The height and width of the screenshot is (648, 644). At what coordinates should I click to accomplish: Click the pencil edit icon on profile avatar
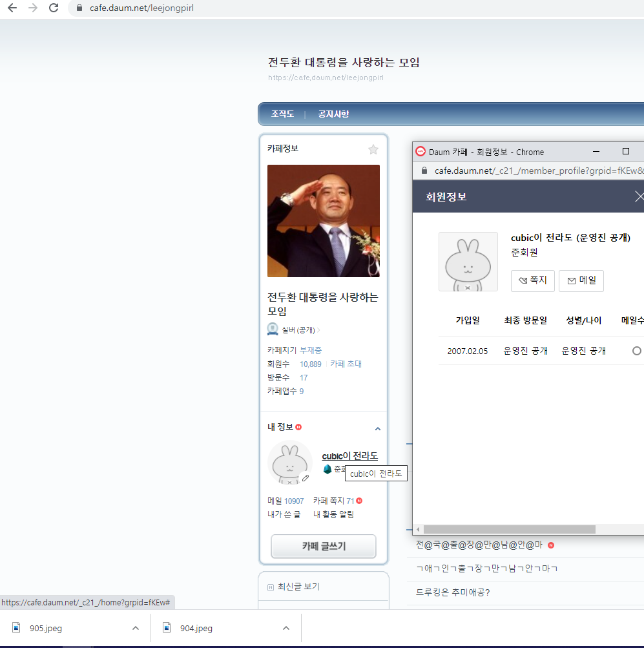pos(306,478)
